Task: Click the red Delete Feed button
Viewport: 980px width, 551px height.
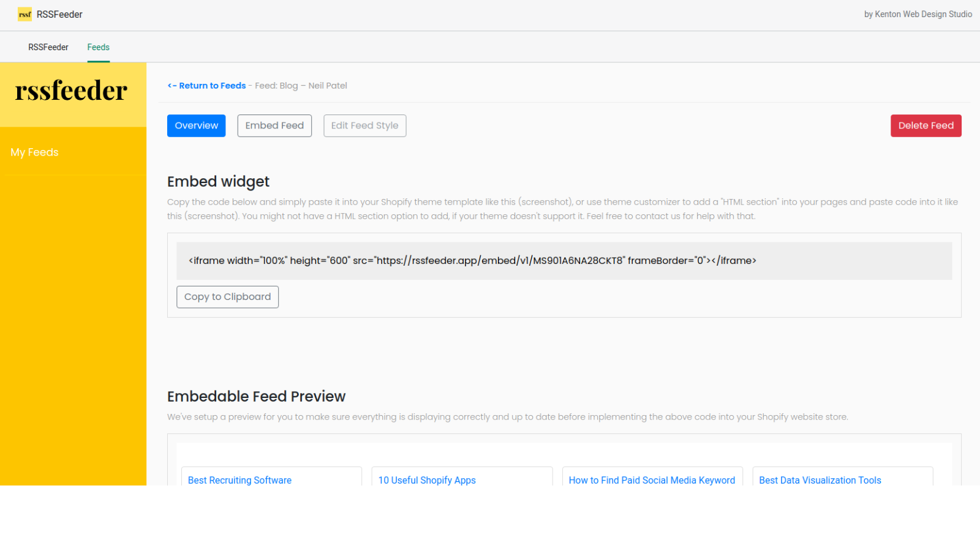Action: (926, 126)
